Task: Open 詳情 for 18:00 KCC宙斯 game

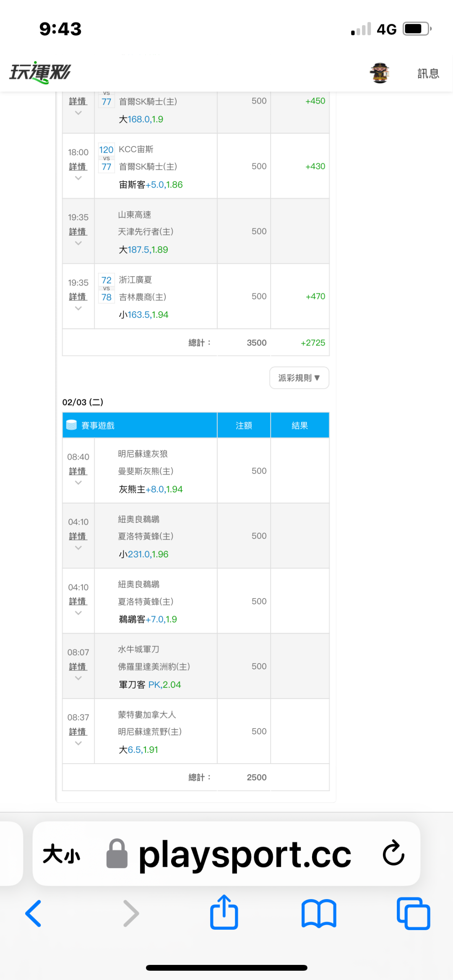Action: [78, 167]
